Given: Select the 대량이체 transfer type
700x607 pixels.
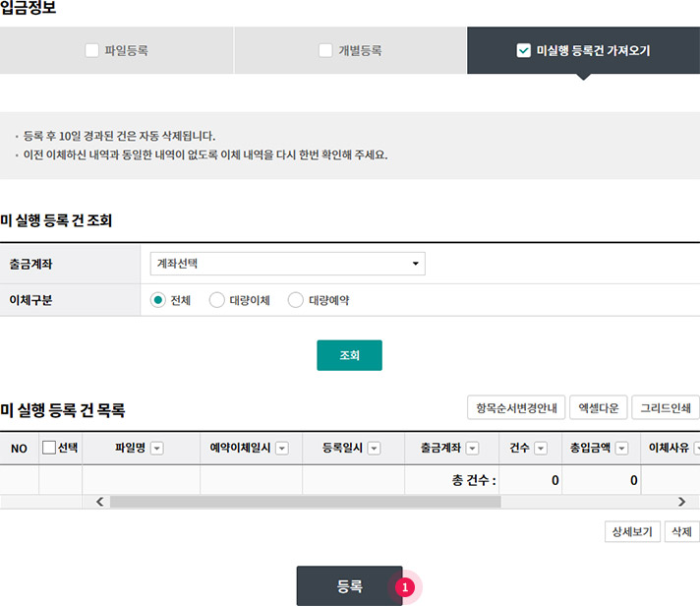Looking at the screenshot, I should tap(217, 300).
